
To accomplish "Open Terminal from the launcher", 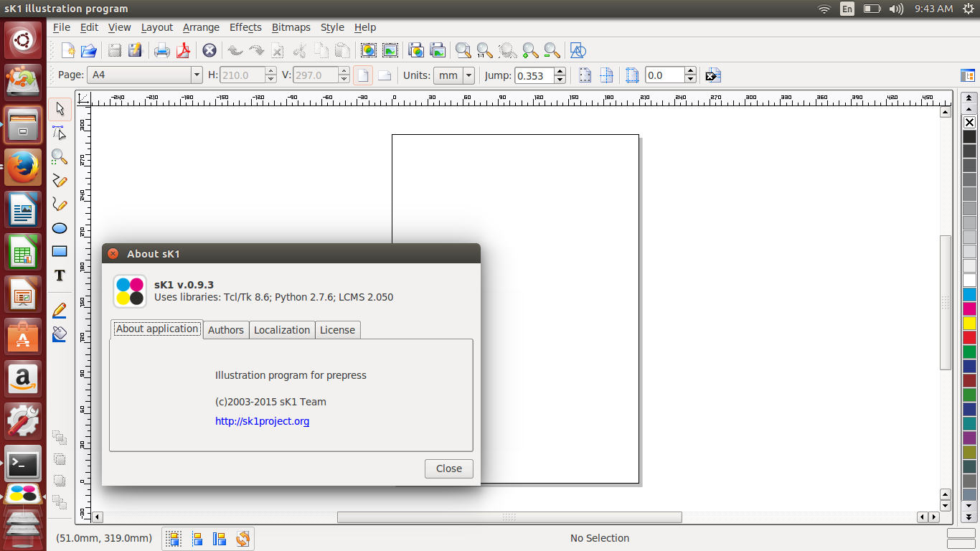I will pos(23,463).
